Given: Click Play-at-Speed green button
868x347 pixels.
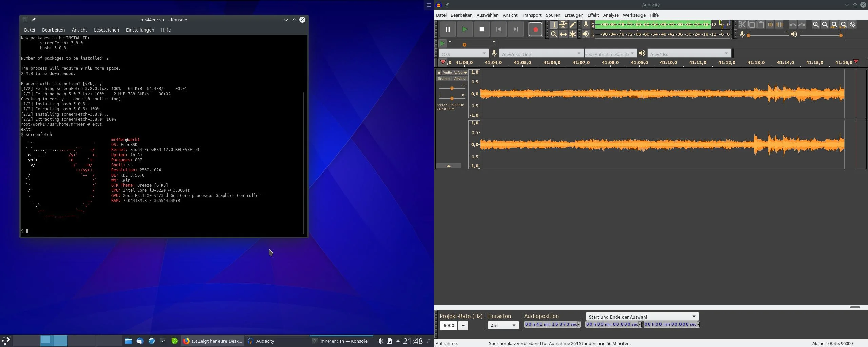Looking at the screenshot, I should 442,43.
